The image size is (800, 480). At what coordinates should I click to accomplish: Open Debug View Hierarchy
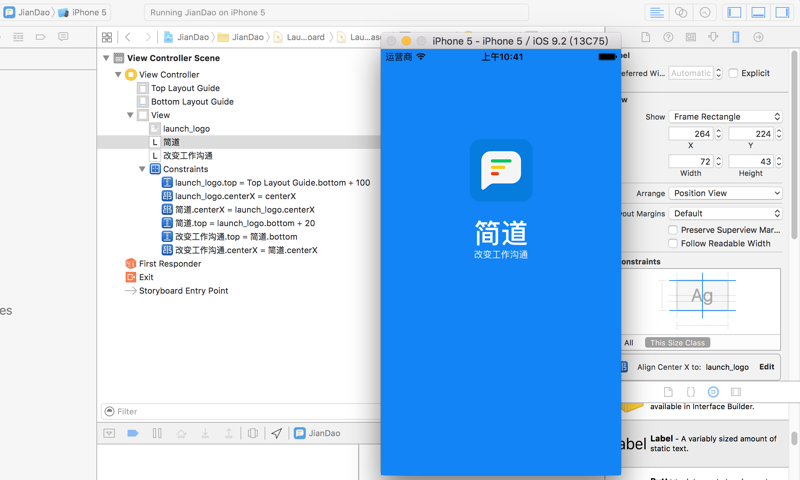pyautogui.click(x=253, y=433)
